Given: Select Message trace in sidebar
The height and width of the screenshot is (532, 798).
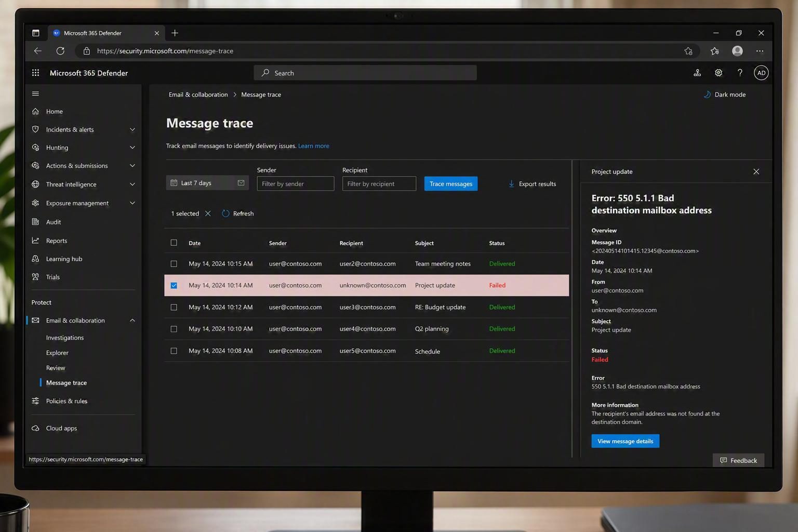Looking at the screenshot, I should 66,383.
